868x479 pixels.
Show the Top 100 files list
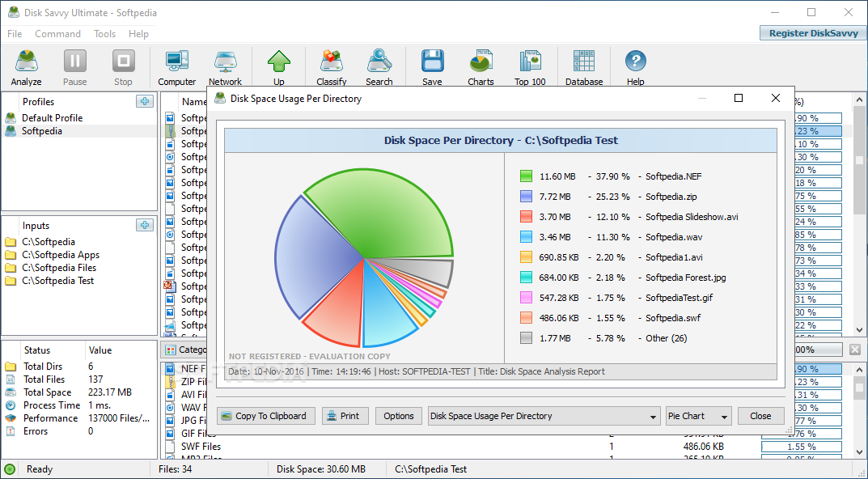pyautogui.click(x=530, y=67)
